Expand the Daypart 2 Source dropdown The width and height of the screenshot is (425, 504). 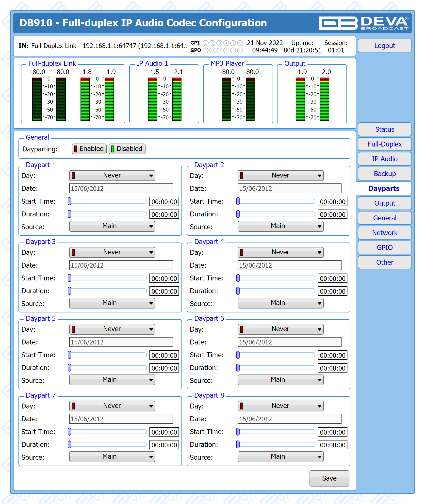tap(280, 226)
